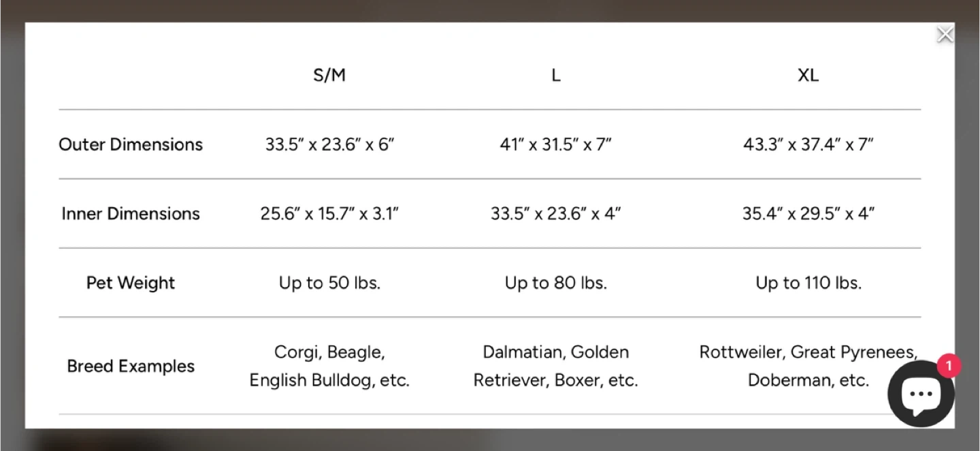
Task: Open the Shopify chat widget
Action: (x=920, y=394)
